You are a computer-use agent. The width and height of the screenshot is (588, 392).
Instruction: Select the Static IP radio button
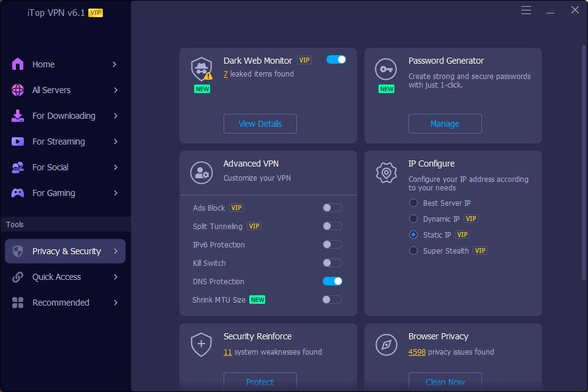pos(413,235)
